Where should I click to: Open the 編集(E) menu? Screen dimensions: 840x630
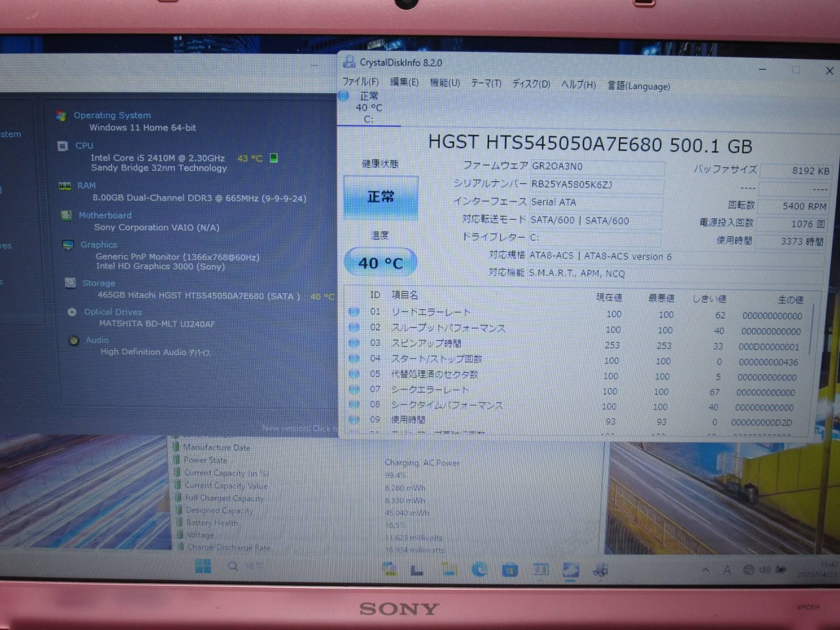[x=404, y=82]
